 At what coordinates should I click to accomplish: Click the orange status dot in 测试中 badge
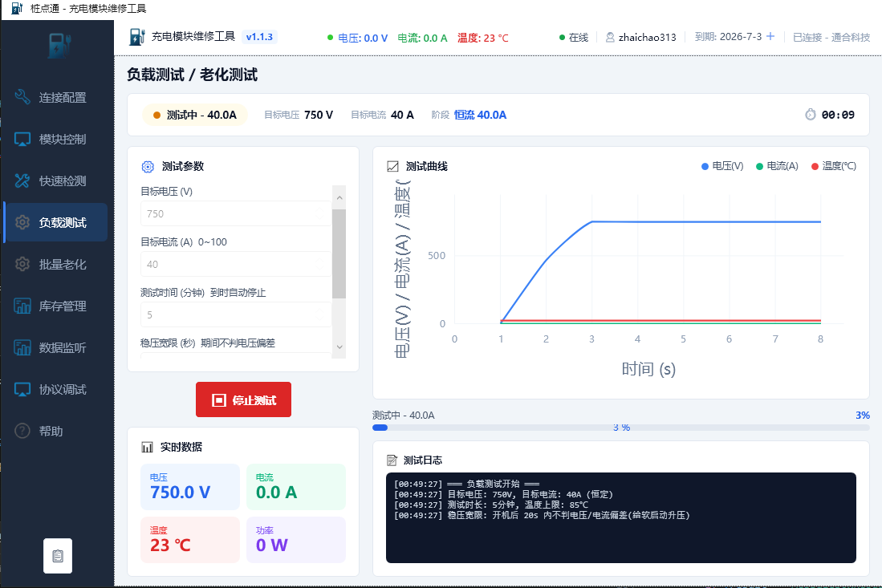pos(157,116)
